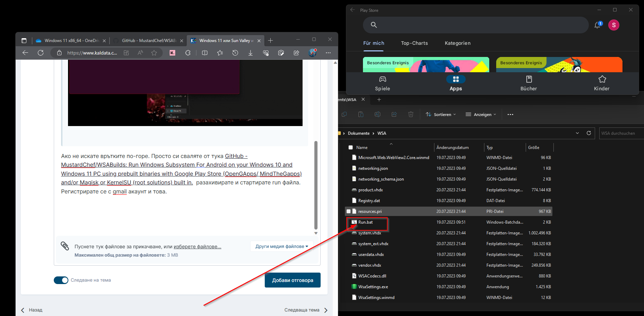Click the rename icon in Explorer toolbar
This screenshot has width=644, height=316.
pyautogui.click(x=378, y=114)
